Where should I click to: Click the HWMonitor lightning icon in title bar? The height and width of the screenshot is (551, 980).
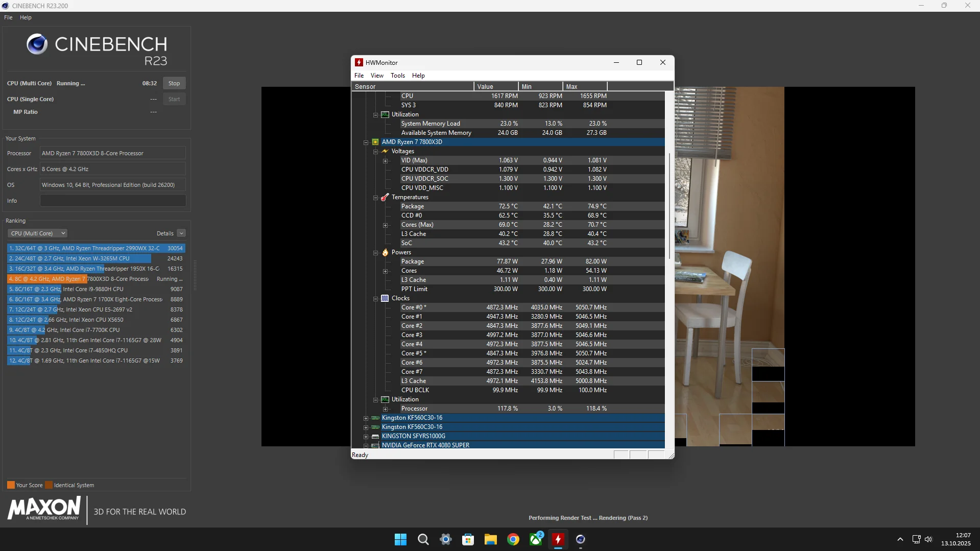[359, 62]
